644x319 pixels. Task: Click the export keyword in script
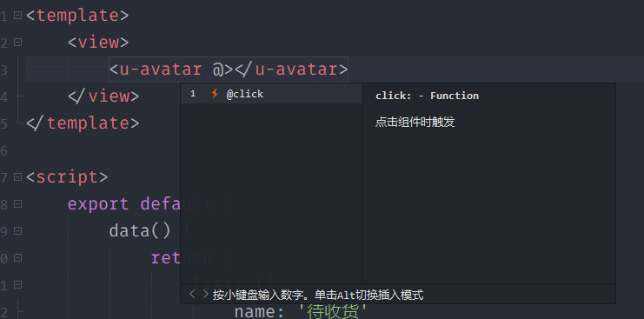click(98, 204)
